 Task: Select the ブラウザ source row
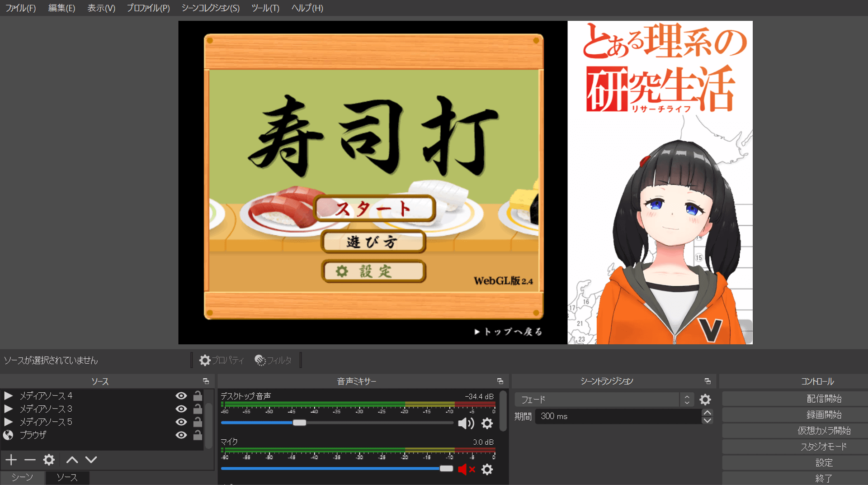pyautogui.click(x=102, y=435)
